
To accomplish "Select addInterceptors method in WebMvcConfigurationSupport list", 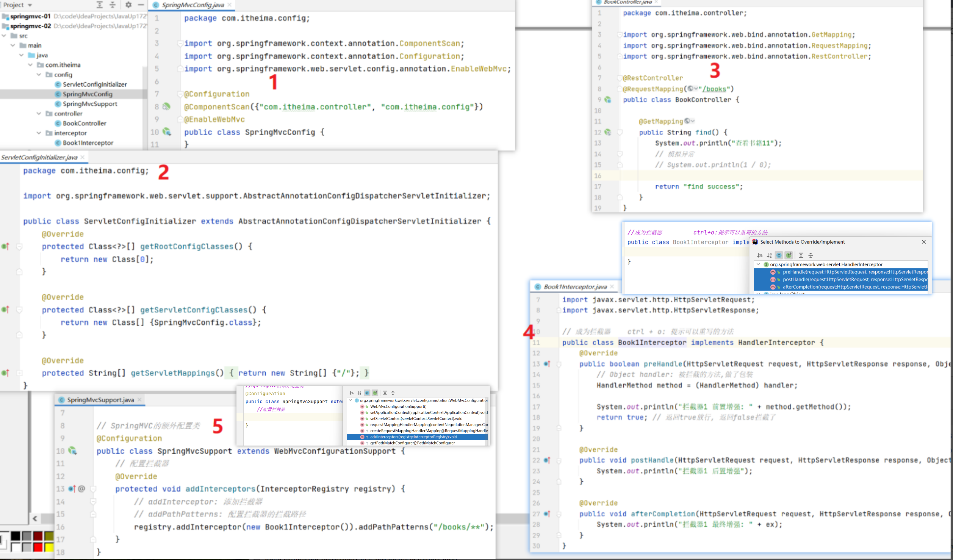I will point(417,437).
